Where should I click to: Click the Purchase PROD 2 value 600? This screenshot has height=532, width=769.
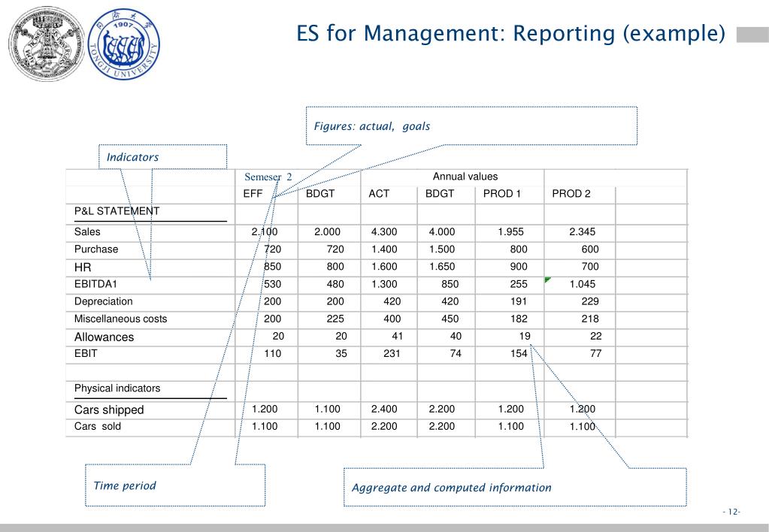590,249
